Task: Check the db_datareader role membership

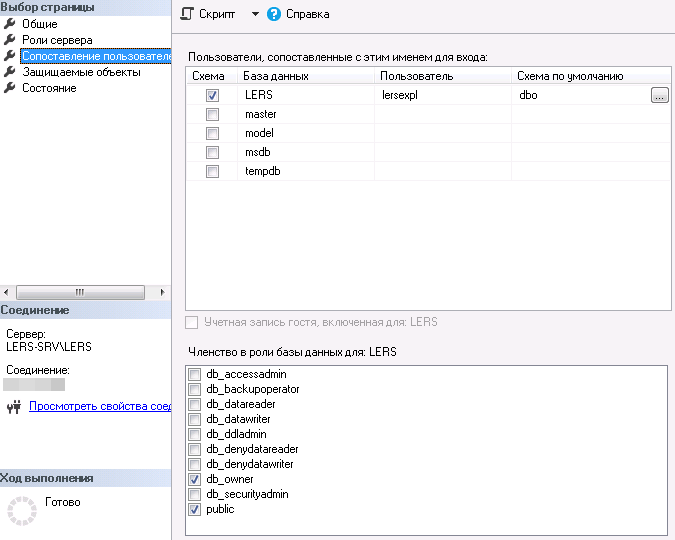Action: (194, 405)
